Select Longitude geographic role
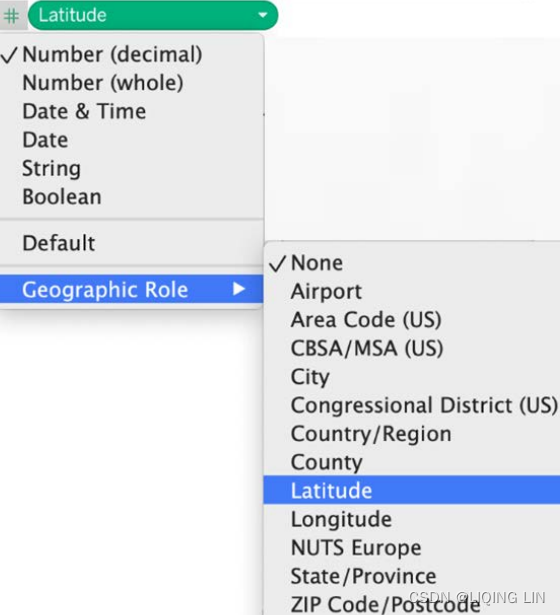Image resolution: width=560 pixels, height=615 pixels. [412, 519]
